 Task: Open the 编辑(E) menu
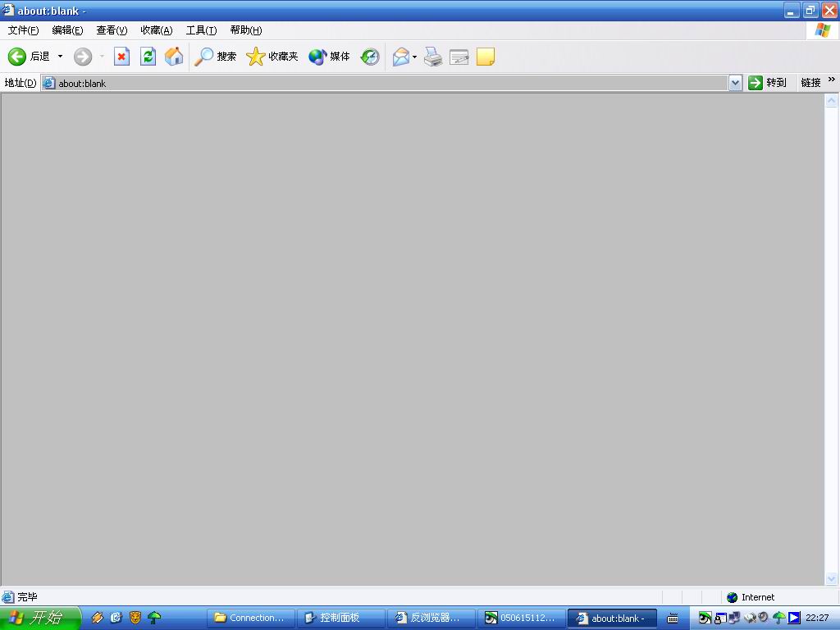[x=67, y=30]
